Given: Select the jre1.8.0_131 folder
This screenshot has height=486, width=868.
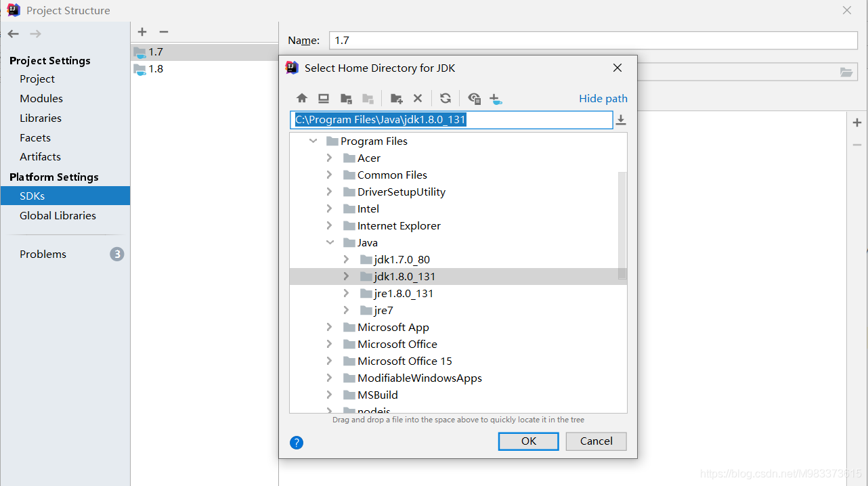Looking at the screenshot, I should coord(404,293).
